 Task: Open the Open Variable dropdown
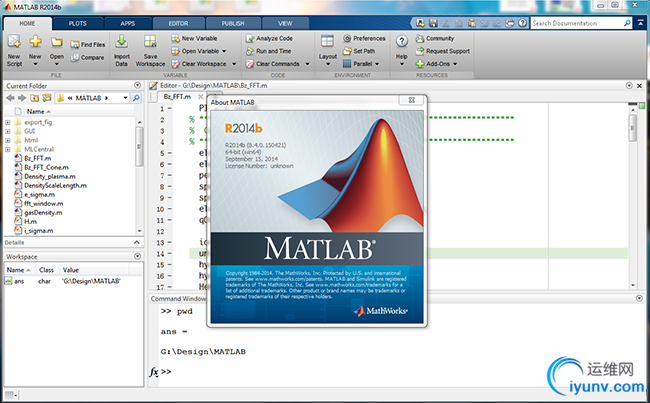coord(199,51)
